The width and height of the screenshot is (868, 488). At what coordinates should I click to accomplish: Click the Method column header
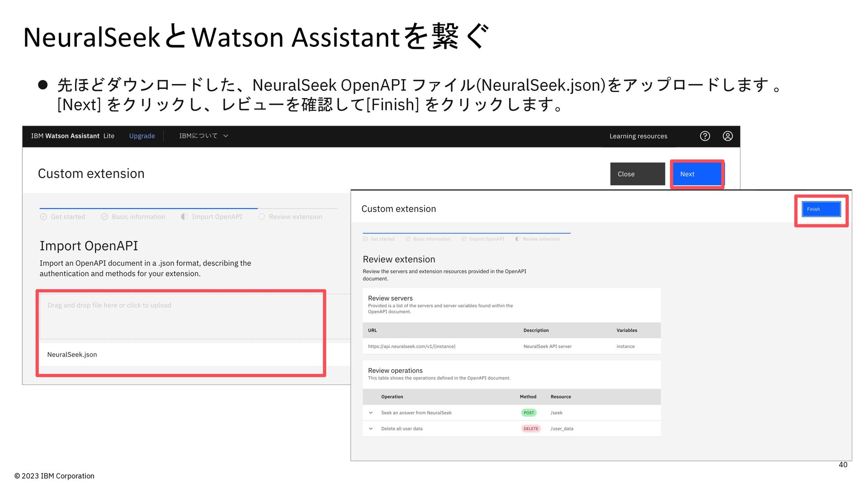tap(528, 397)
